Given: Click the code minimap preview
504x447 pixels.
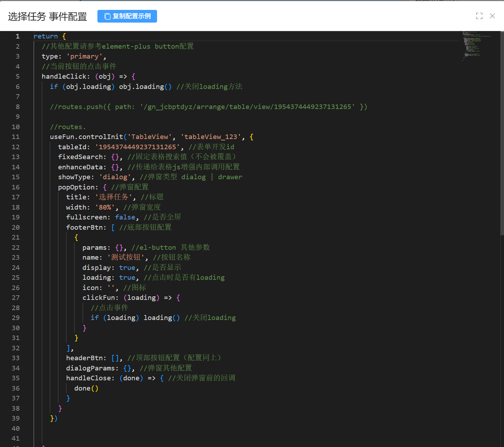Looking at the screenshot, I should pyautogui.click(x=477, y=46).
